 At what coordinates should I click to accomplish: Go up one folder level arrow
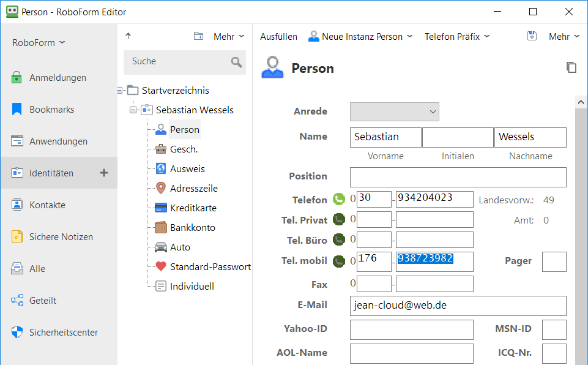click(x=128, y=36)
